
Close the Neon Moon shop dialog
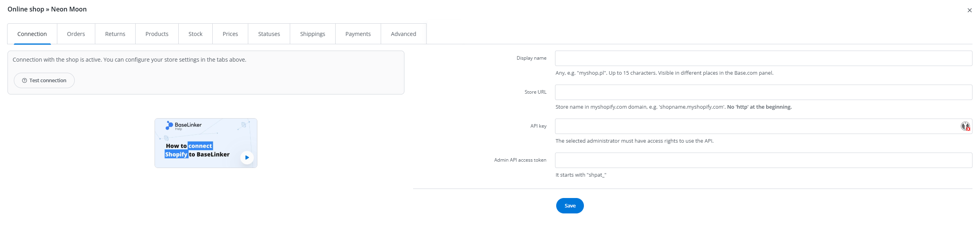[x=969, y=10]
